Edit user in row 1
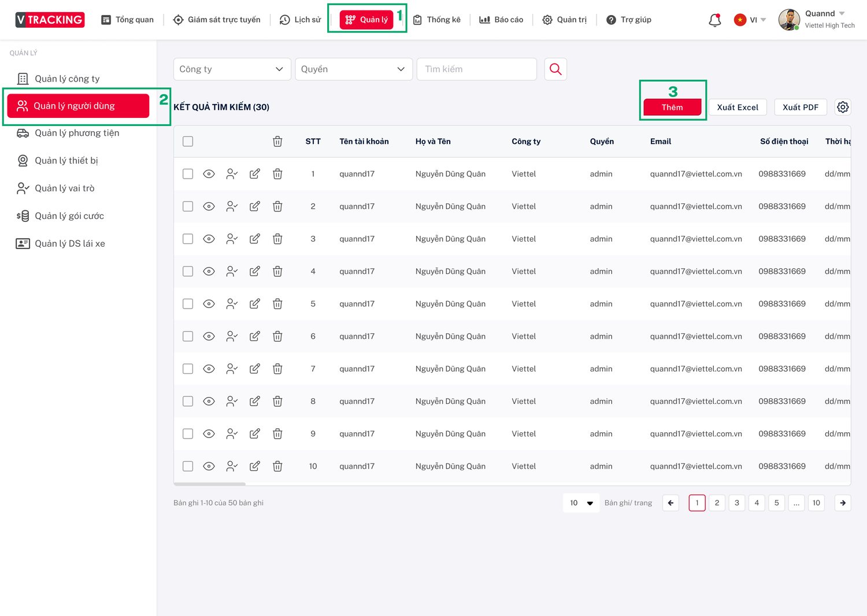The height and width of the screenshot is (616, 867). (255, 174)
